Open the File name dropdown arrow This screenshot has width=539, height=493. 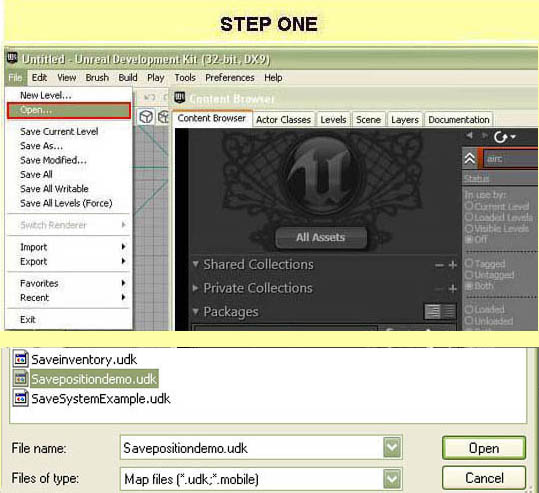[392, 448]
